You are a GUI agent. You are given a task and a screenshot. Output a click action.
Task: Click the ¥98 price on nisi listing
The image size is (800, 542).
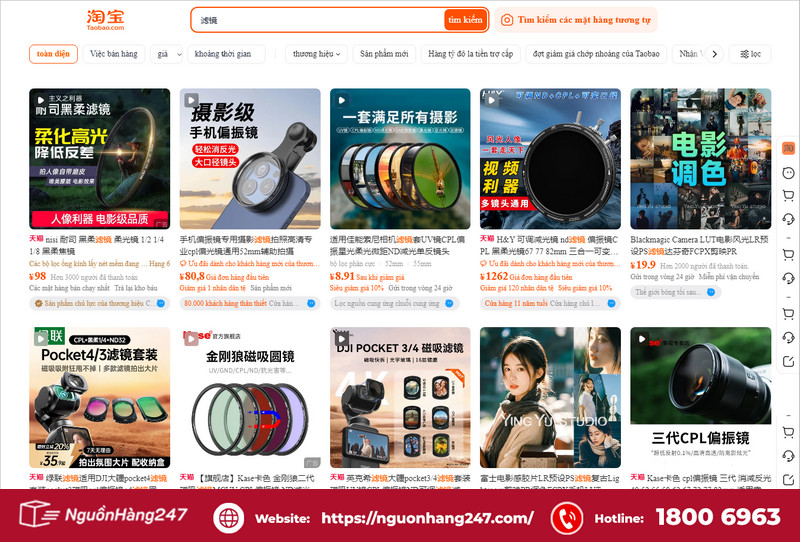(38, 276)
